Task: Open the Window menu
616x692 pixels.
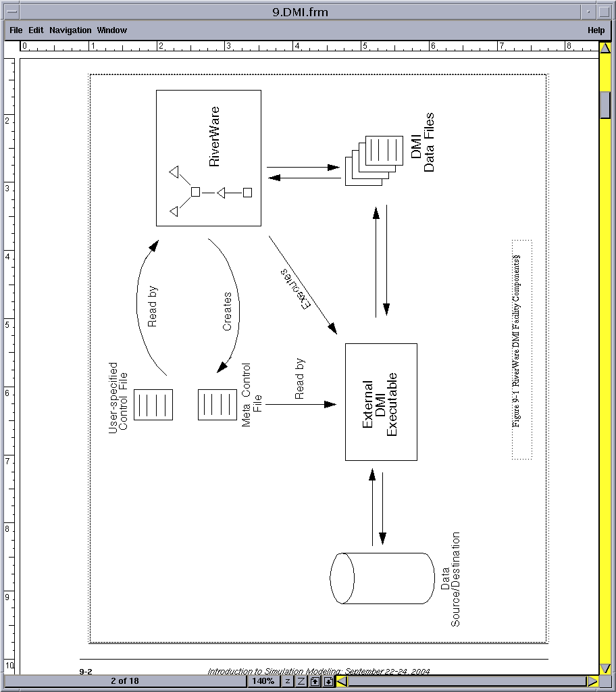Action: (x=111, y=30)
